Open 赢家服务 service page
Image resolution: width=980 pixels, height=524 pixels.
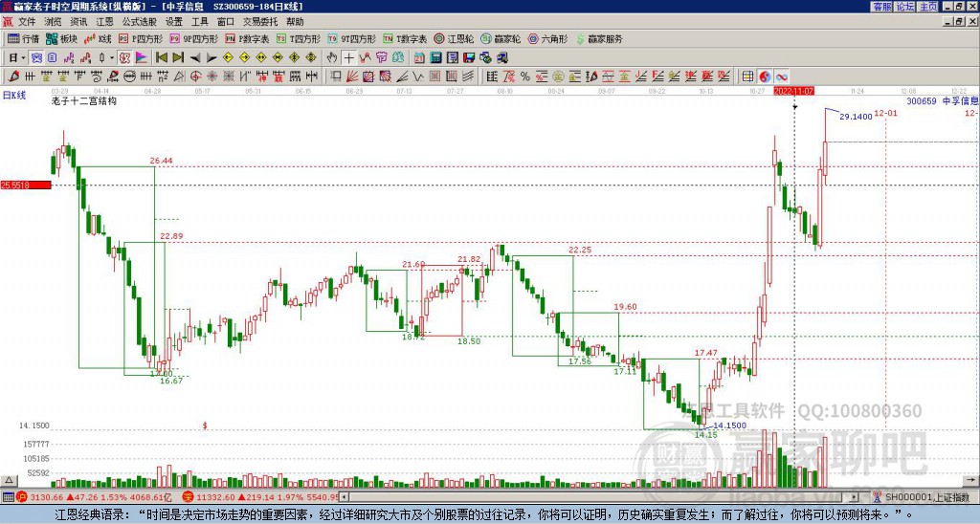(599, 38)
